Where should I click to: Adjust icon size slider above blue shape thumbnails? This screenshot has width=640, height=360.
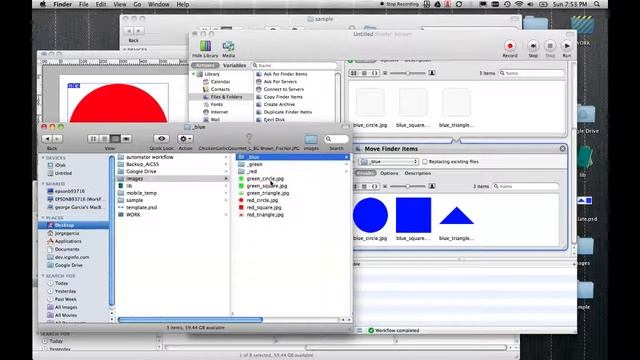click(407, 186)
